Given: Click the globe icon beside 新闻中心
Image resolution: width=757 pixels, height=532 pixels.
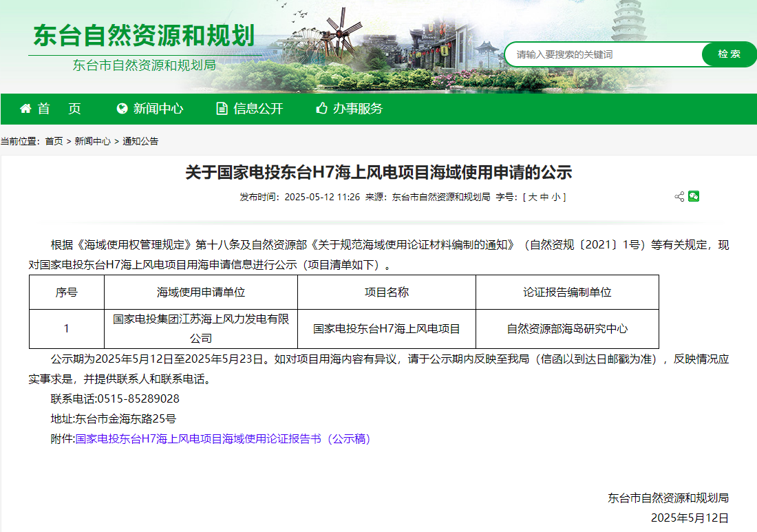Looking at the screenshot, I should pos(122,109).
